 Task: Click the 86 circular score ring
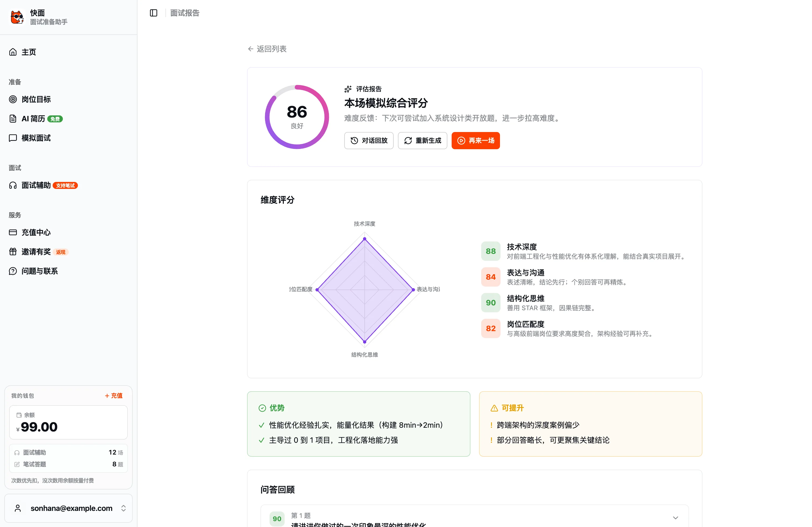pyautogui.click(x=297, y=117)
